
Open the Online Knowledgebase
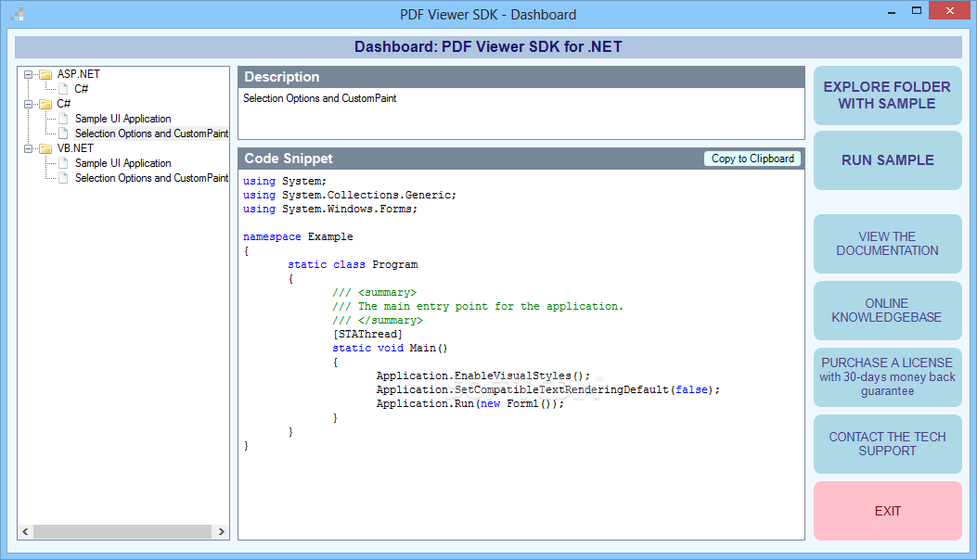[x=887, y=311]
